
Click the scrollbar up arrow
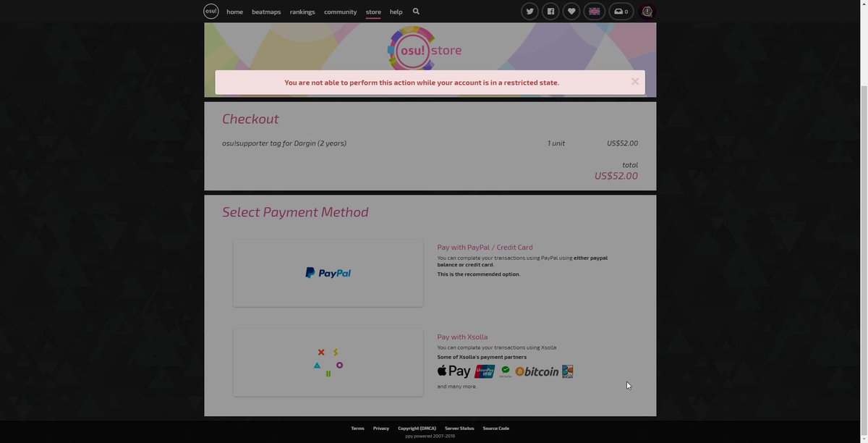(863, 4)
